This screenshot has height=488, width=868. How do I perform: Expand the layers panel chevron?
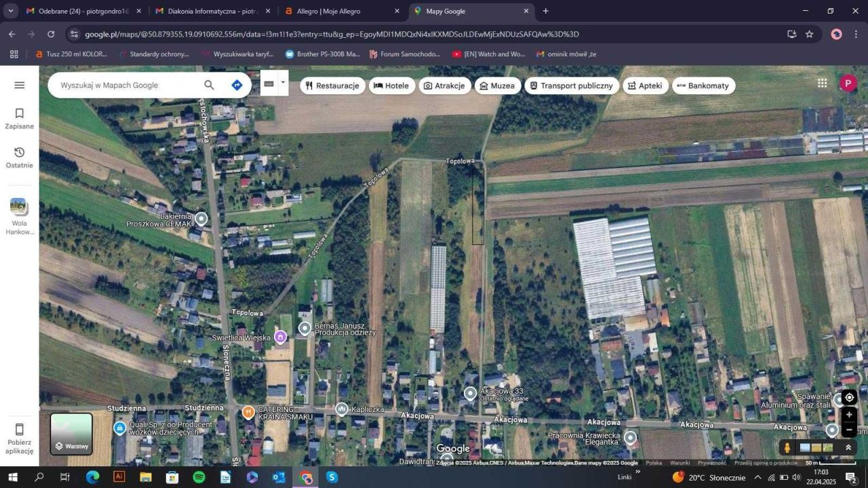(848, 447)
